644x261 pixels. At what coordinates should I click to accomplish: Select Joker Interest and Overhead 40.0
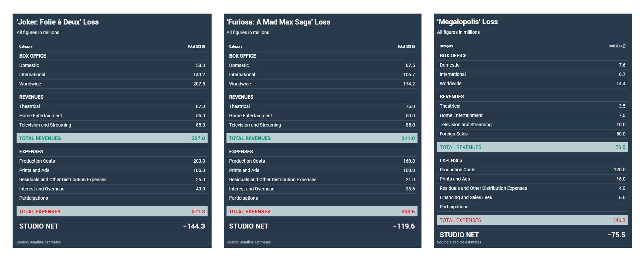pyautogui.click(x=200, y=189)
